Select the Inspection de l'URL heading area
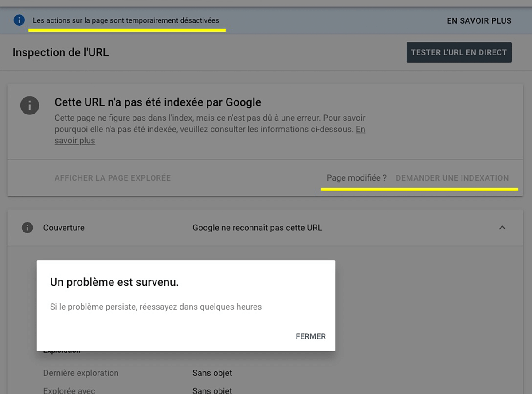 pyautogui.click(x=60, y=52)
